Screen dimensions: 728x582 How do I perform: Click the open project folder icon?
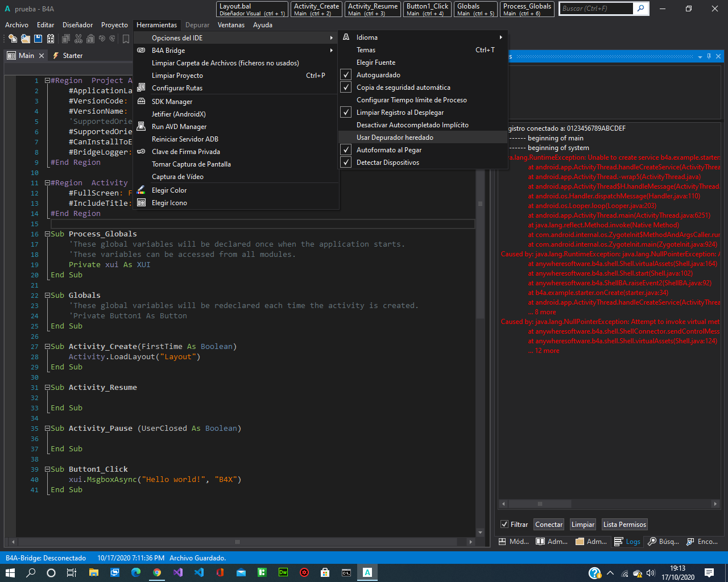(x=25, y=39)
